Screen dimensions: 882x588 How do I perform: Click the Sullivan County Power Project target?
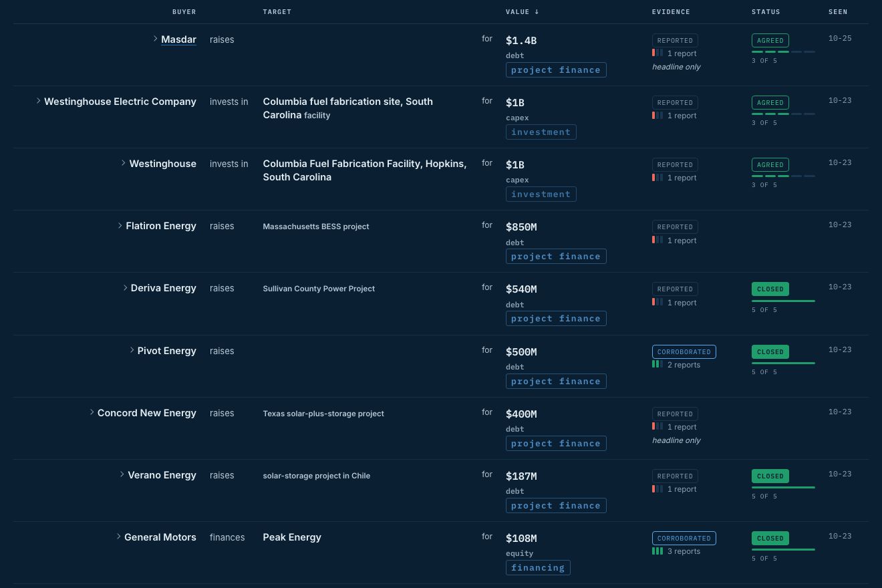(319, 289)
